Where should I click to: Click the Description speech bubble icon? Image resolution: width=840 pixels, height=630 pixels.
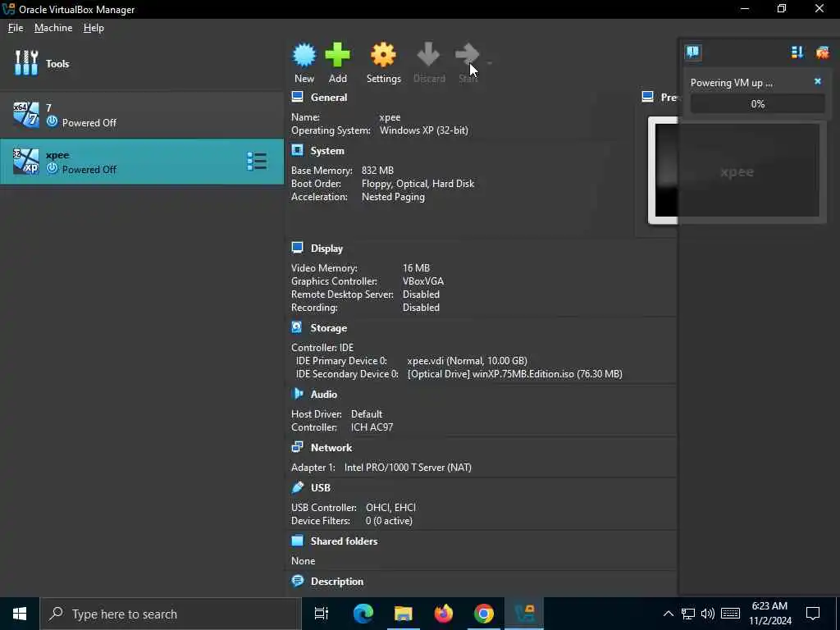click(x=297, y=581)
